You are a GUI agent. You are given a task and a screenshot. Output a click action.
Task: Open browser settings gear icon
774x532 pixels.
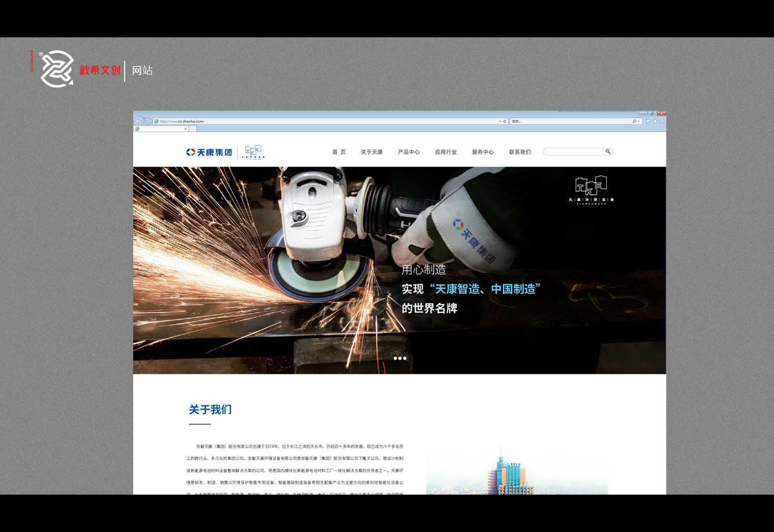662,121
